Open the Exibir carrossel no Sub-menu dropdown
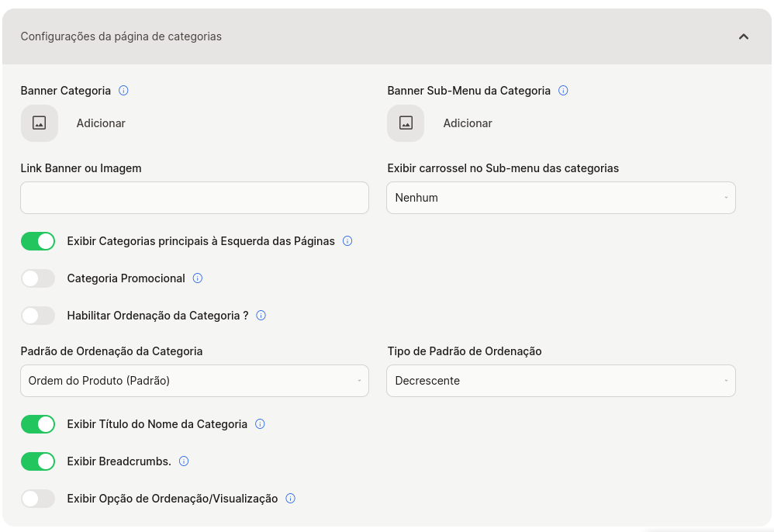Screen dimensions: 774x532 tap(561, 198)
